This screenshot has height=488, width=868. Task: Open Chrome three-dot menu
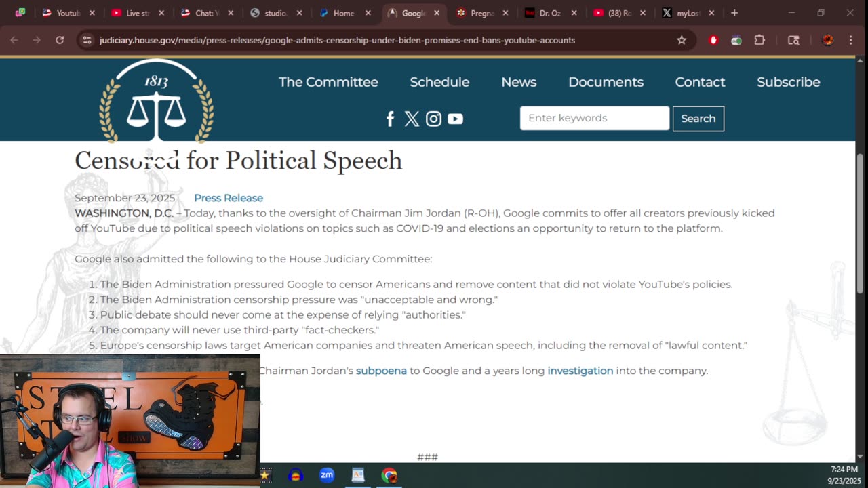pyautogui.click(x=851, y=40)
